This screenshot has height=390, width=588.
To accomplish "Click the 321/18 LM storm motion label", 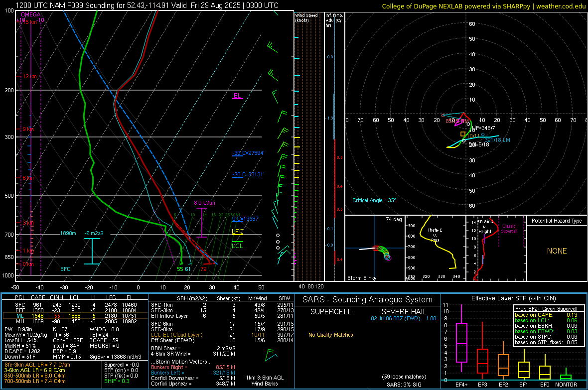I will pyautogui.click(x=497, y=140).
